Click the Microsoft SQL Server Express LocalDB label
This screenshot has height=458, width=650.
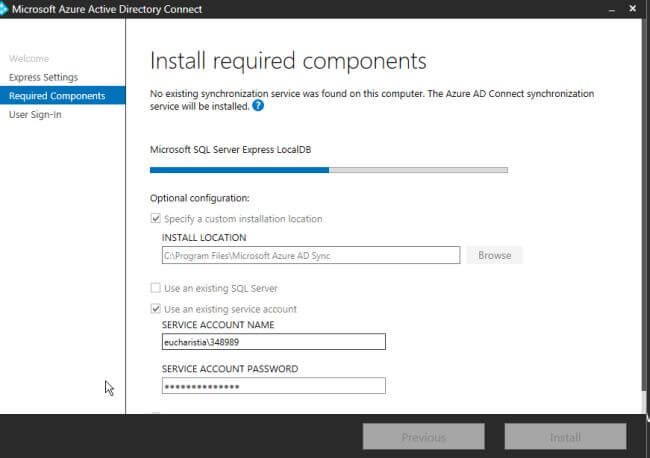[x=230, y=150]
